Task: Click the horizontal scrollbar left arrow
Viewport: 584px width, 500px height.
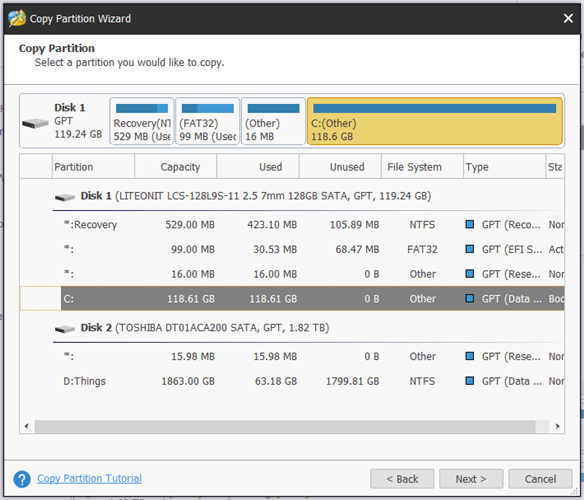Action: click(x=26, y=426)
